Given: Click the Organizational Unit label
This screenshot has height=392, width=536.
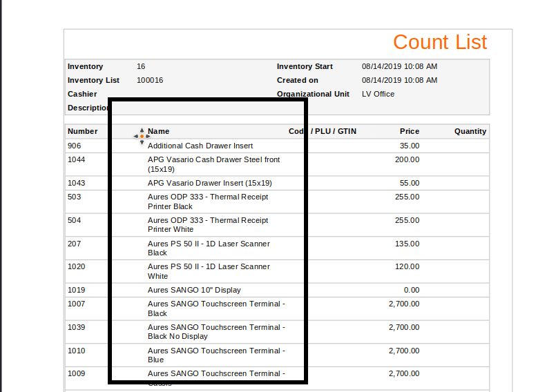Looking at the screenshot, I should click(313, 94).
